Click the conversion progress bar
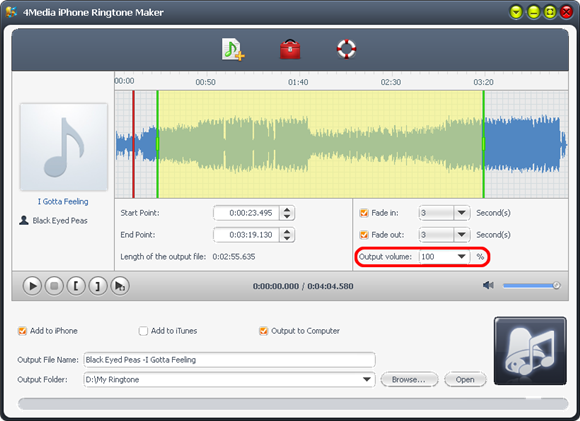Screen dimensions: 580x421 point(293,404)
